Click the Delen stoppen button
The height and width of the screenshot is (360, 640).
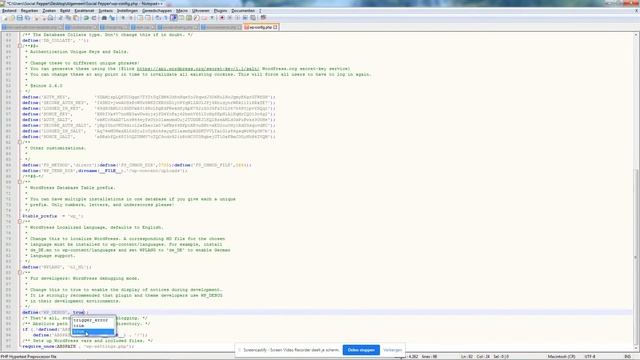point(361,350)
